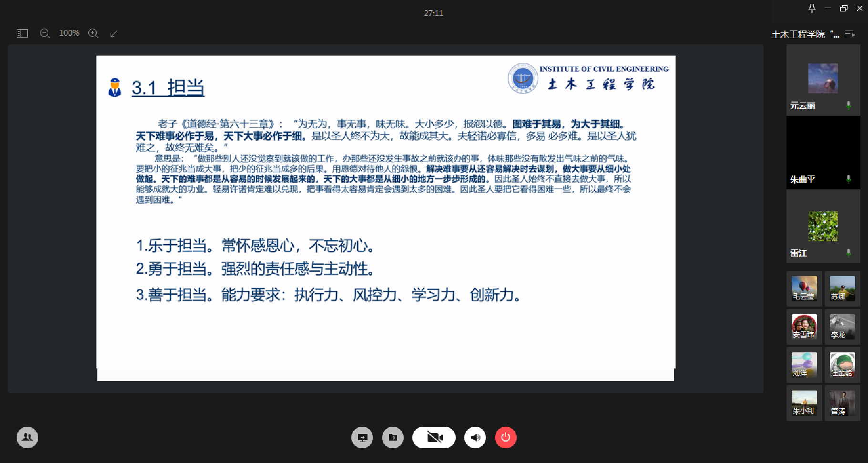Click 毛云莹's balloon avatar
This screenshot has height=463, width=868.
click(x=804, y=288)
